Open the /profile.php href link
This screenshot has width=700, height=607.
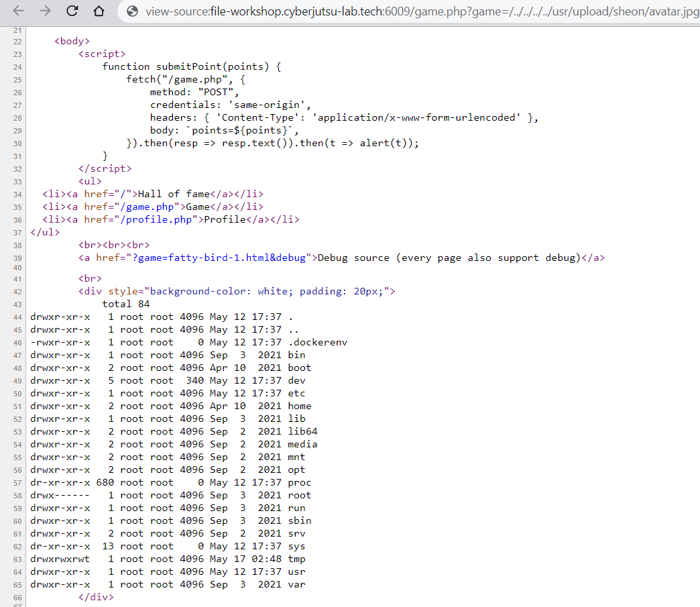click(x=156, y=219)
